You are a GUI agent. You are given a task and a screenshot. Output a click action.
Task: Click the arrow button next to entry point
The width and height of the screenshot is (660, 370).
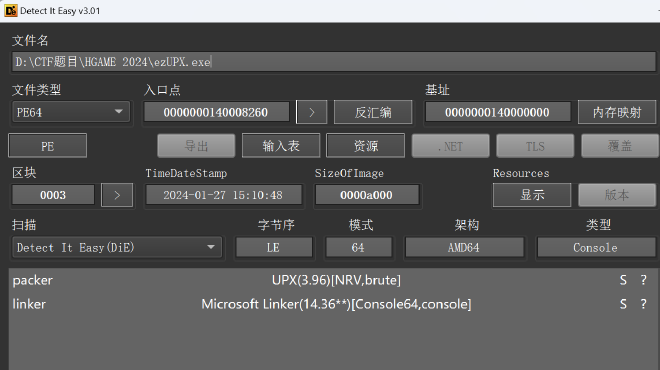pos(311,112)
